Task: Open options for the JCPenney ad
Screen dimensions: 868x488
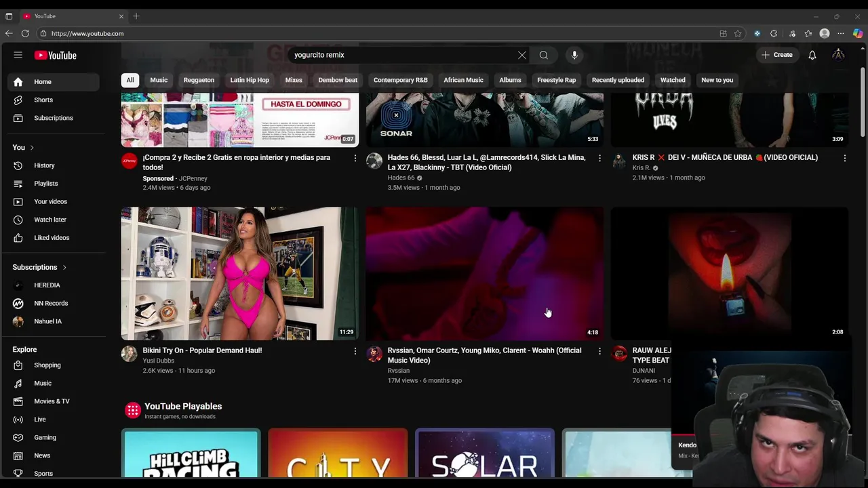Action: pos(355,158)
